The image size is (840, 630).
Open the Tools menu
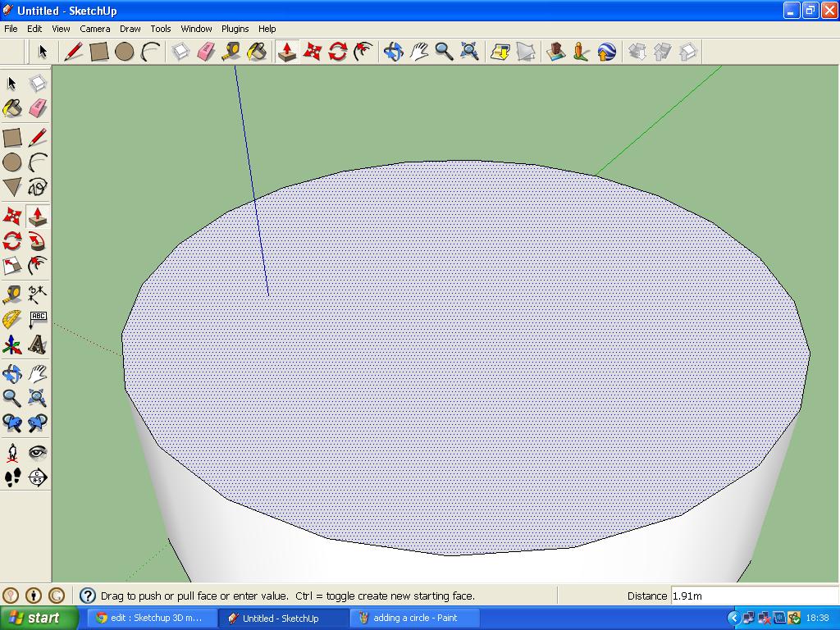pos(161,29)
